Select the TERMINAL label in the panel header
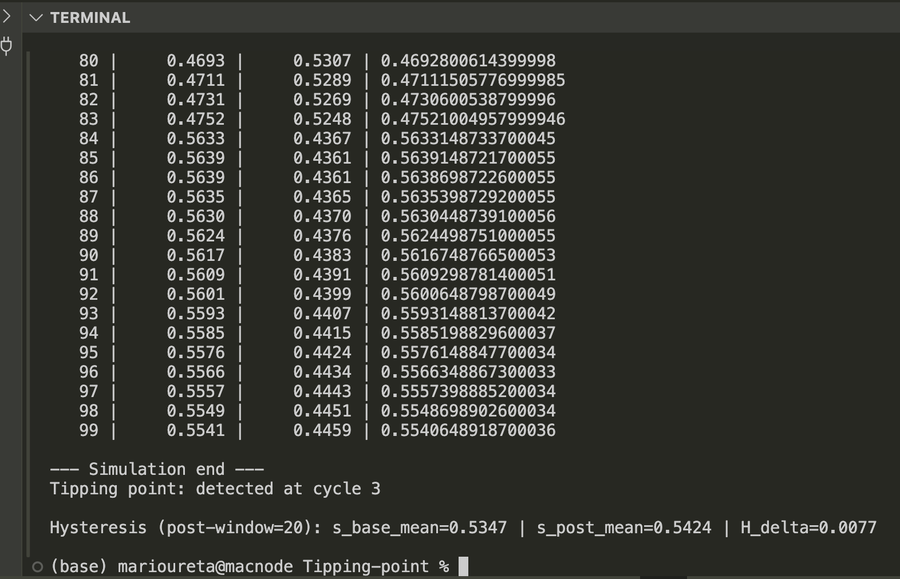This screenshot has width=900, height=579. click(90, 17)
